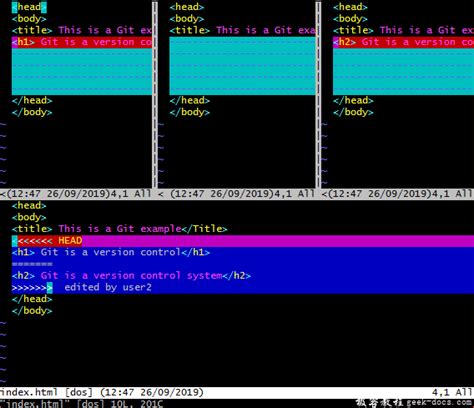This screenshot has height=408, width=474.
Task: Click the </head> line in the left pane
Action: (x=32, y=100)
